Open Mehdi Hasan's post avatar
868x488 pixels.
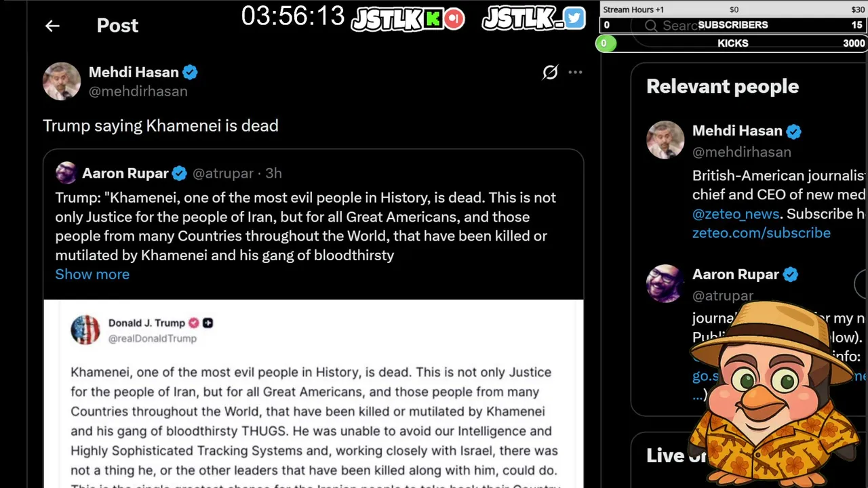(62, 81)
